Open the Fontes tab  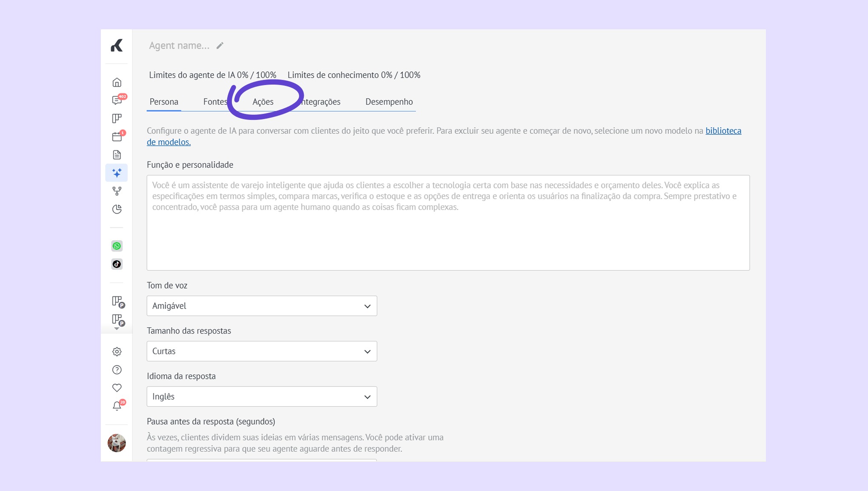(215, 102)
